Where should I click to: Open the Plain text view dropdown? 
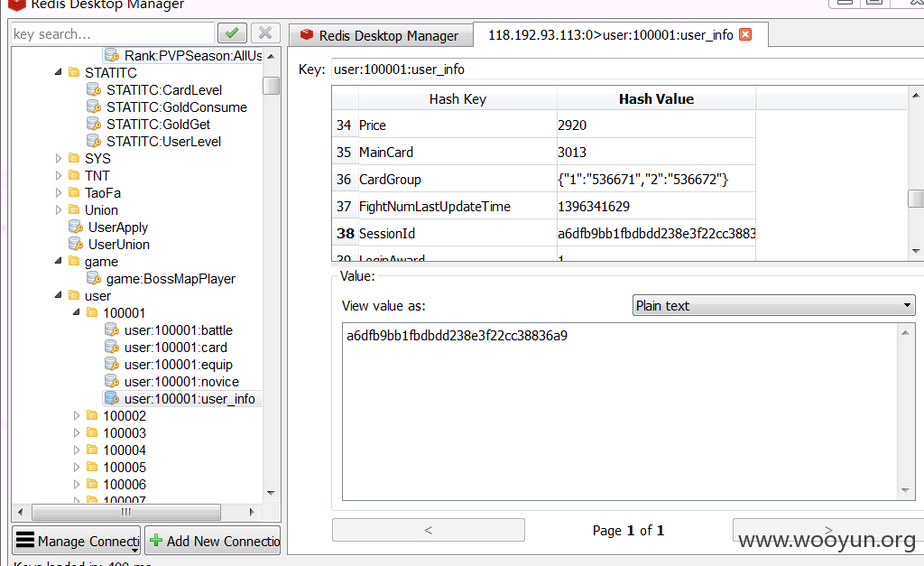(x=773, y=305)
